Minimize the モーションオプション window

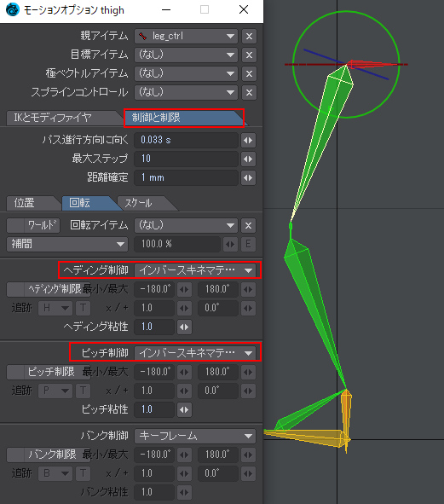pos(166,9)
